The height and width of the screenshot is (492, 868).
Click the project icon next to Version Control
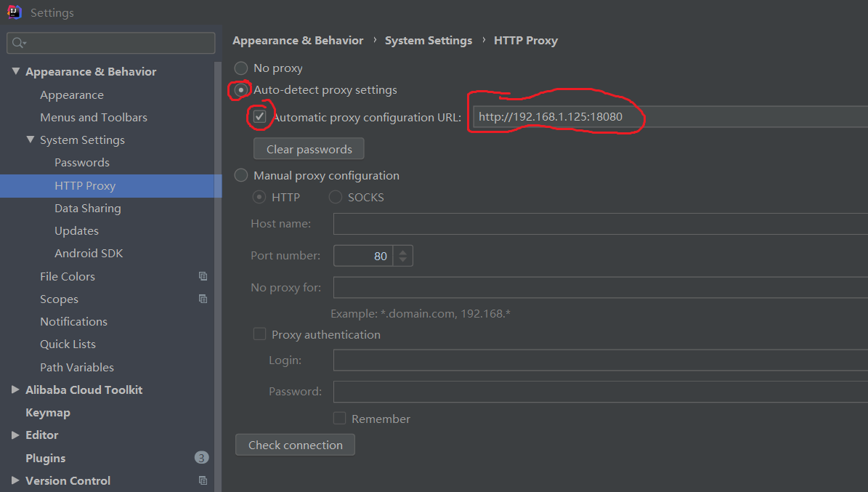[x=203, y=480]
